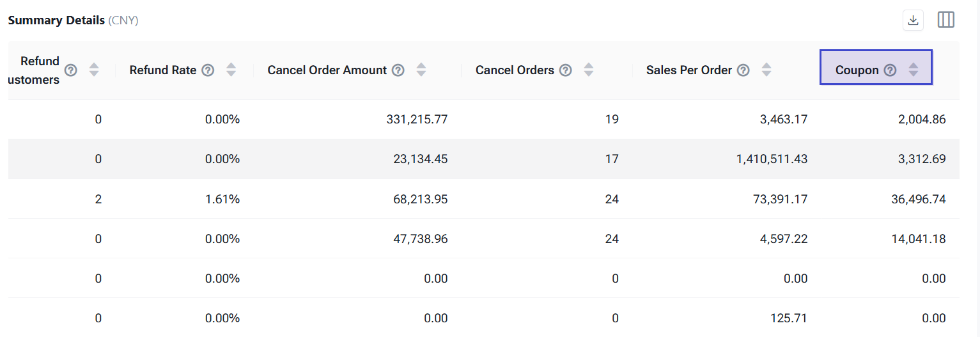Screen dimensions: 980x337
Task: Show help for Cancel Order Amount
Action: (398, 70)
